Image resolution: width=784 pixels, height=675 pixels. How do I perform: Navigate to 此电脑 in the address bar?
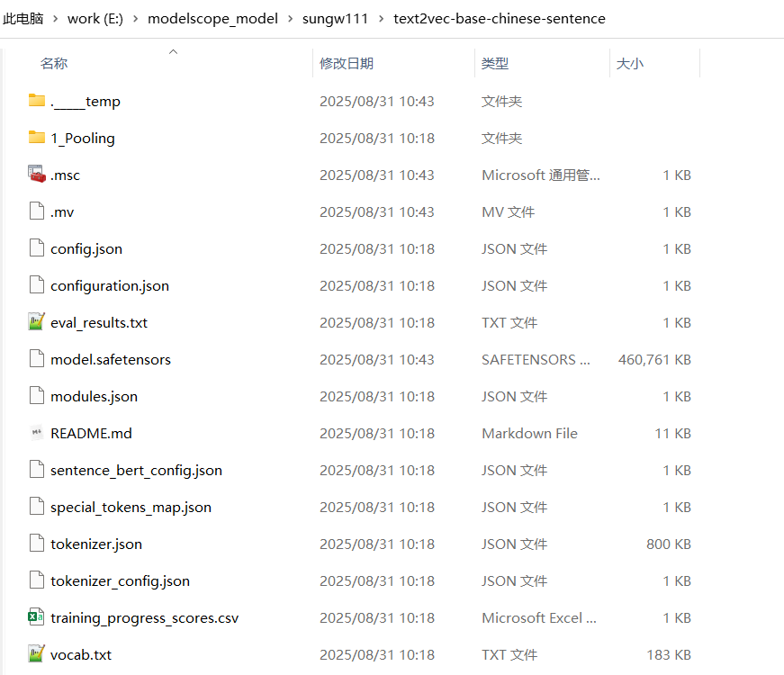23,19
